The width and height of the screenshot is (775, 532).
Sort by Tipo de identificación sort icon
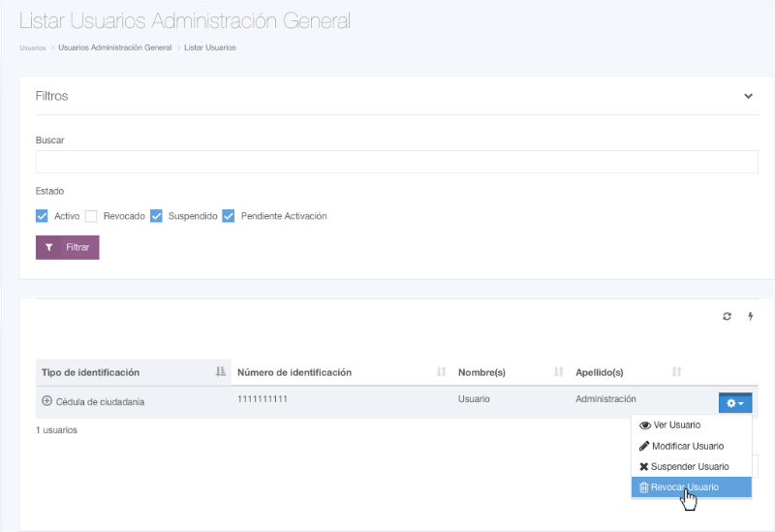(x=220, y=372)
